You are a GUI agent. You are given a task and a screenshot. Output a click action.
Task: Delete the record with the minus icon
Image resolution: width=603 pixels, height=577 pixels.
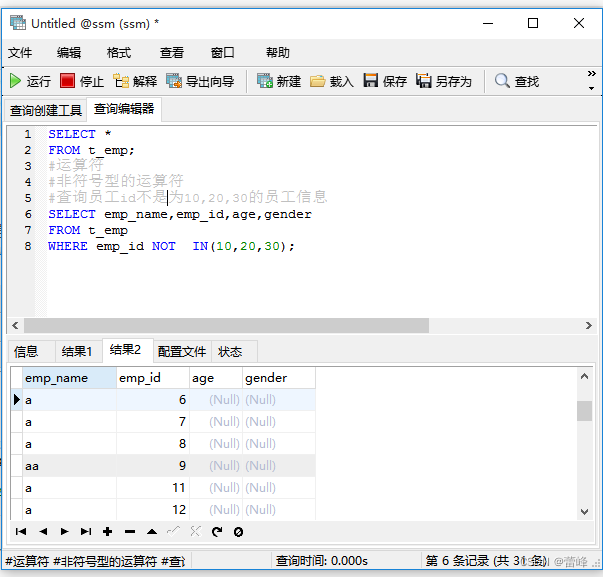pyautogui.click(x=130, y=532)
